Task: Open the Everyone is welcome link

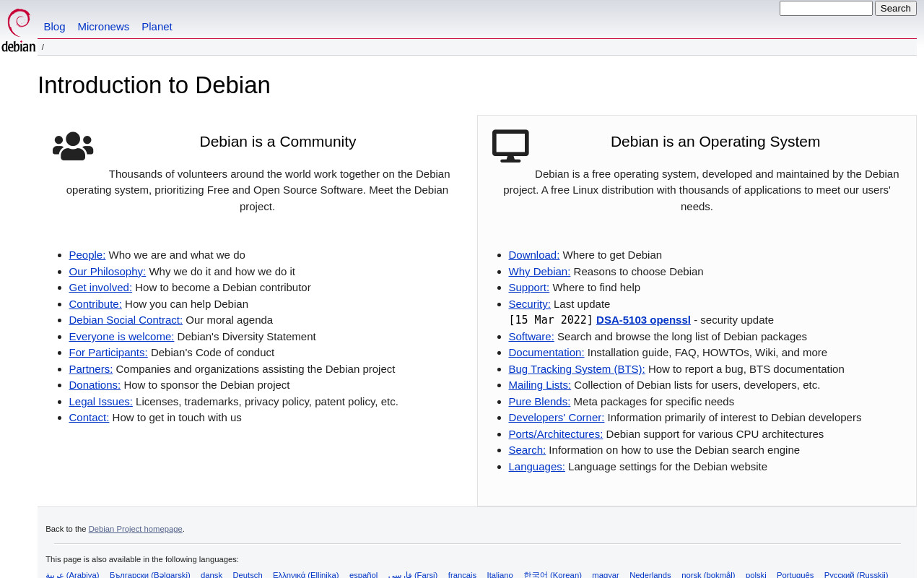Action: (x=121, y=337)
